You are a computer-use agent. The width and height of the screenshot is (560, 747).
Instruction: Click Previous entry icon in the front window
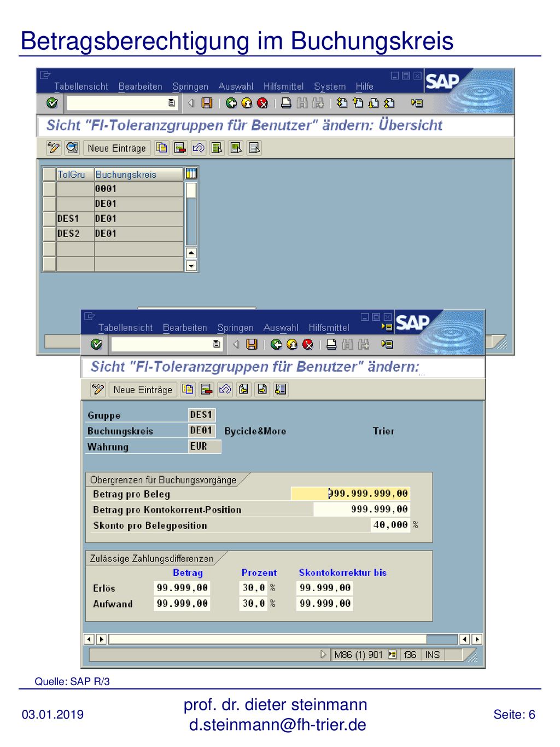point(244,389)
